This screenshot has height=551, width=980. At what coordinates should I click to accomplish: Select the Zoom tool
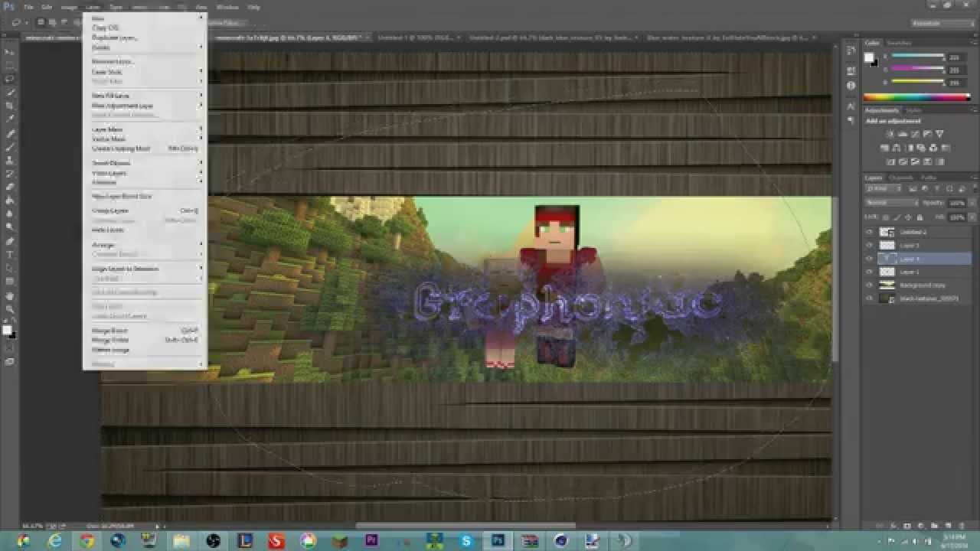[x=10, y=309]
